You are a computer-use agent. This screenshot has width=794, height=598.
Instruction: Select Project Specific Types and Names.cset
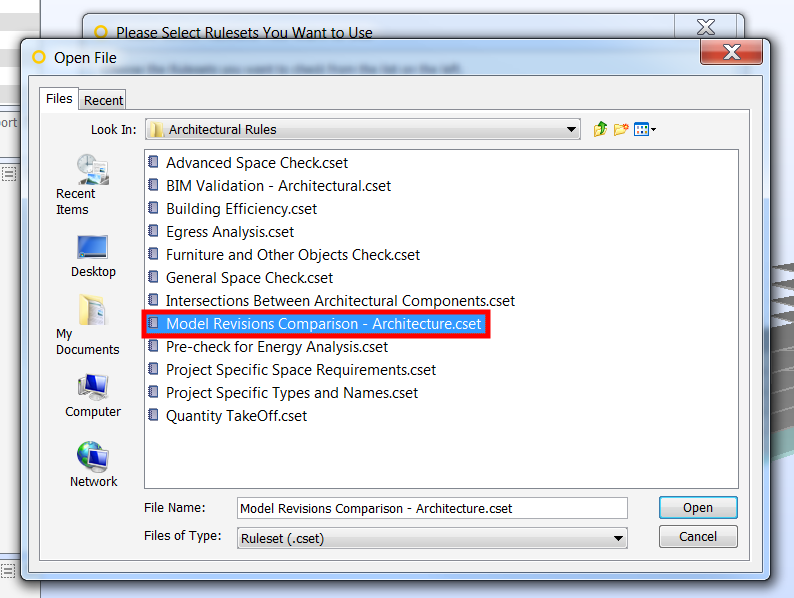(x=292, y=393)
